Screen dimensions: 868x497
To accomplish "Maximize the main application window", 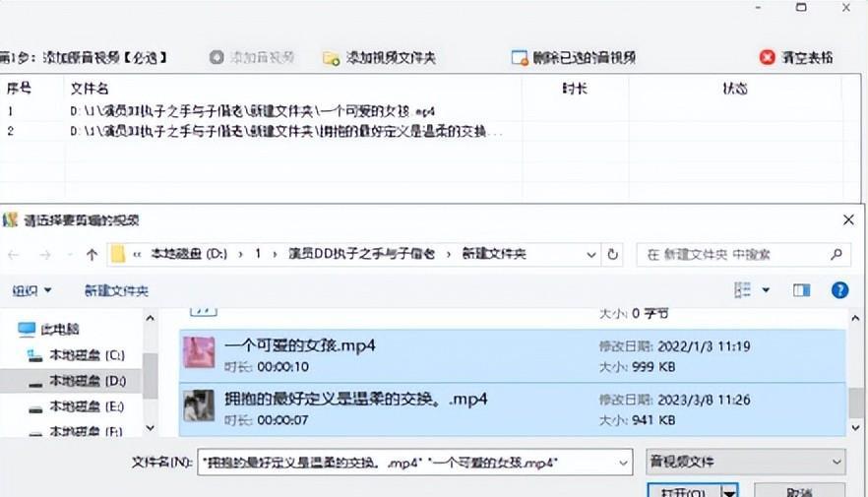I will (x=801, y=7).
